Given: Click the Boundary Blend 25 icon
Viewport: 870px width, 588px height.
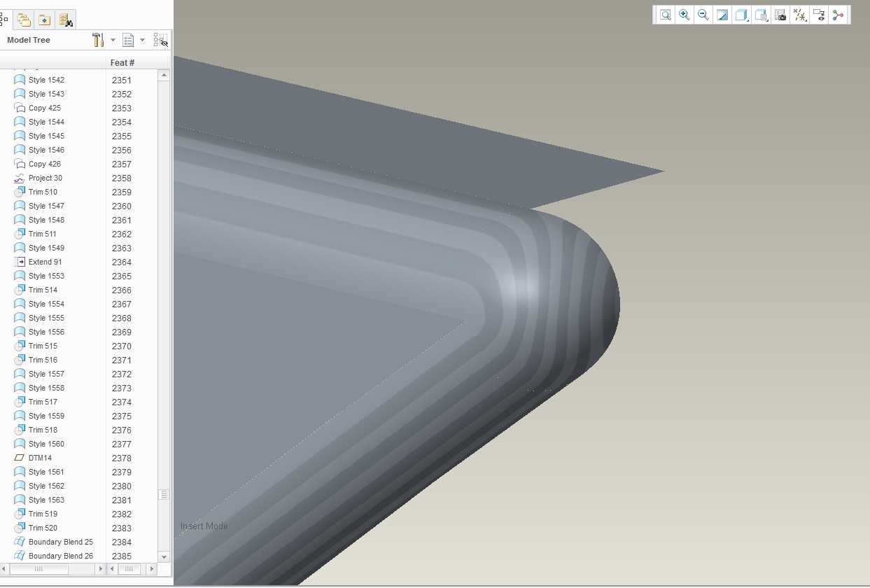Looking at the screenshot, I should (x=20, y=542).
